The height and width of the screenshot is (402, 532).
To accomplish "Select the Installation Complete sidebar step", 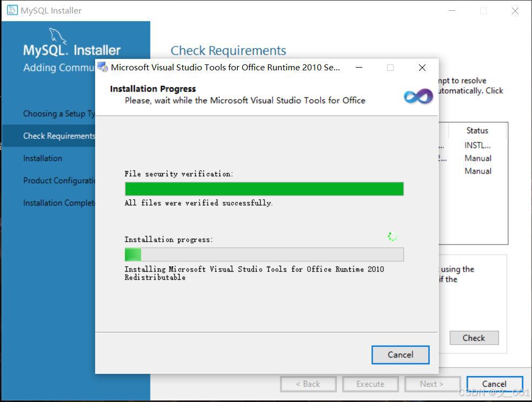I will coord(59,203).
